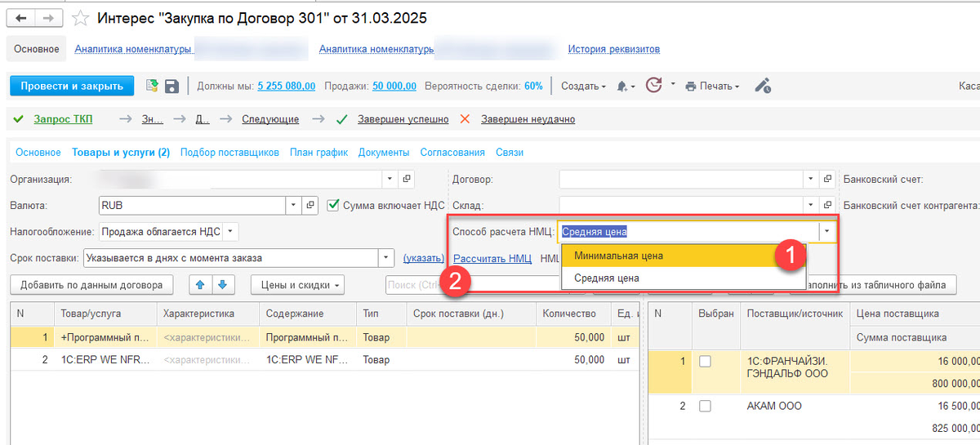Click the Поиск search field
The image size is (980, 445).
pos(474,285)
